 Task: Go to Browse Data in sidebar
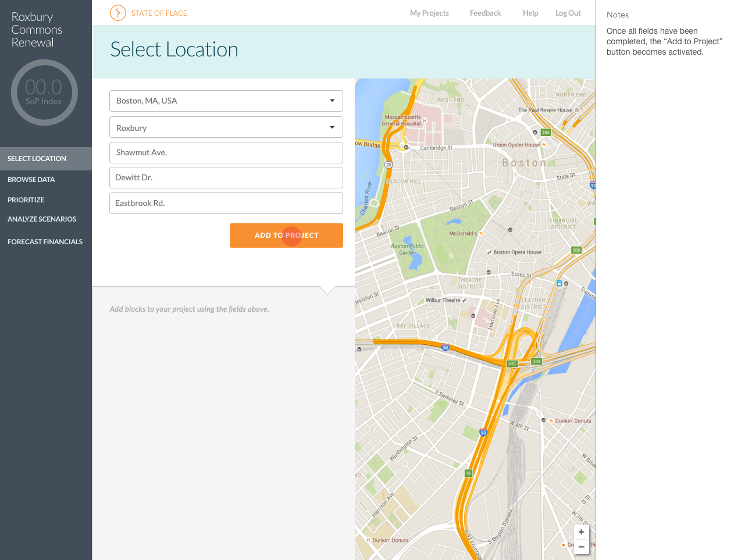31,180
